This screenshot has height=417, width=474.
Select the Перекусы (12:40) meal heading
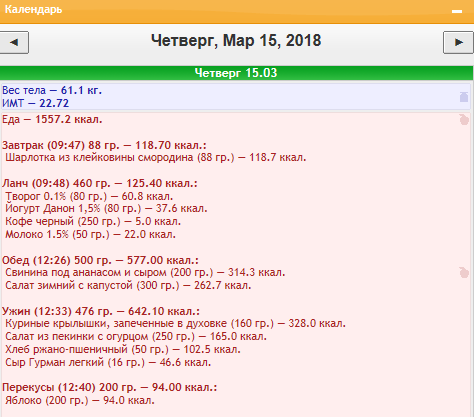(110, 387)
